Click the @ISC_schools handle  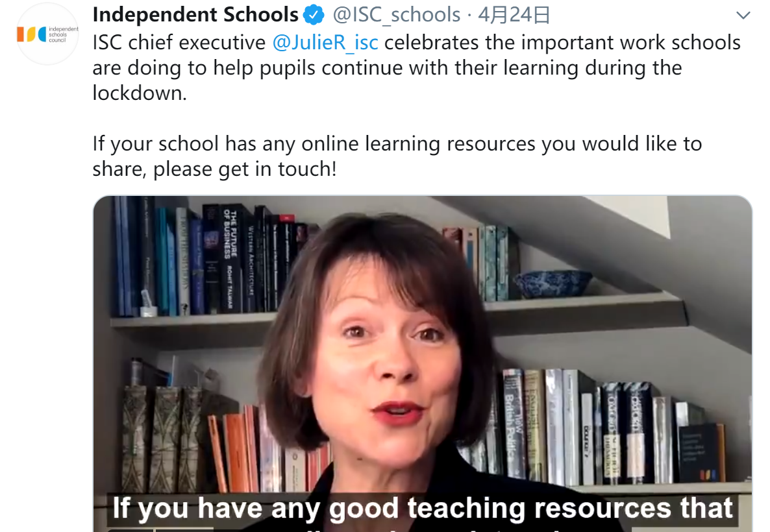point(396,15)
